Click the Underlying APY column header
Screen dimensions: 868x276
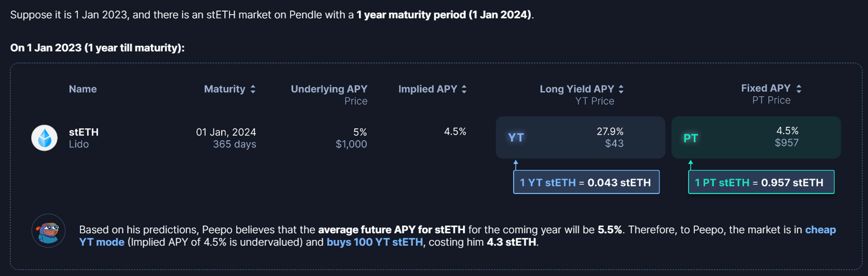[x=329, y=89]
